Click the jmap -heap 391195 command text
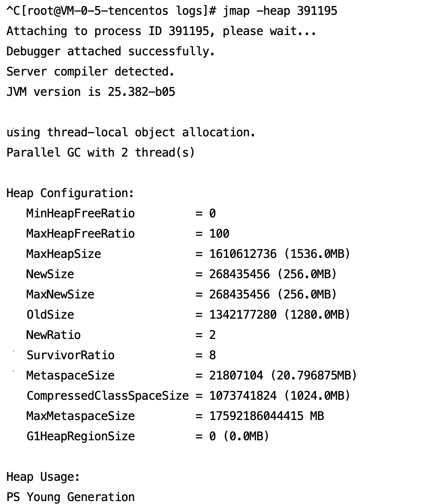This screenshot has height=504, width=424. pyautogui.click(x=280, y=11)
